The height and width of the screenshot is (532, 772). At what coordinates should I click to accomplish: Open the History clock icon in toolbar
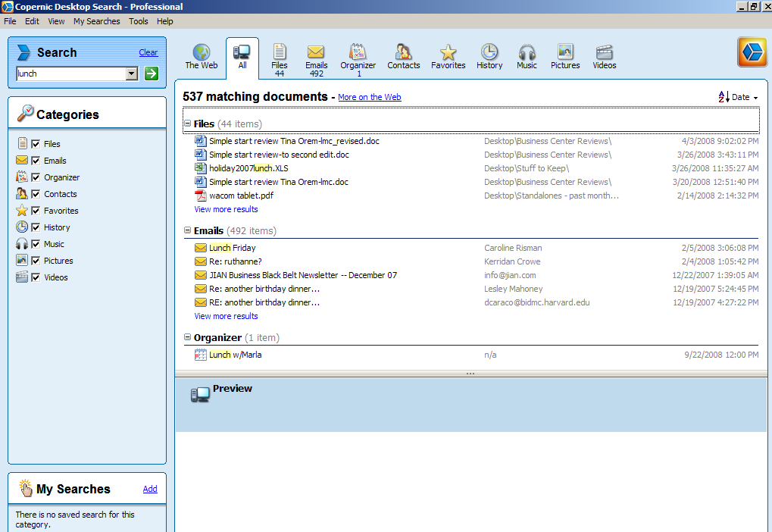tap(489, 52)
